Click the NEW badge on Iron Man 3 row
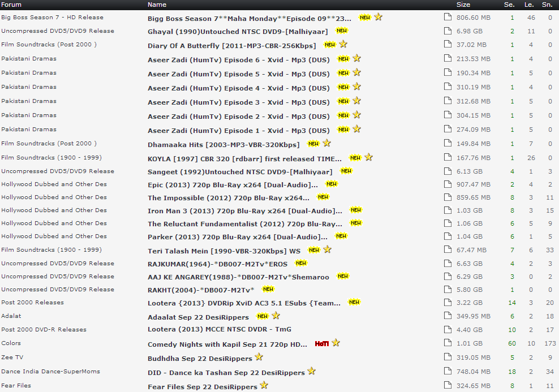 click(x=356, y=210)
